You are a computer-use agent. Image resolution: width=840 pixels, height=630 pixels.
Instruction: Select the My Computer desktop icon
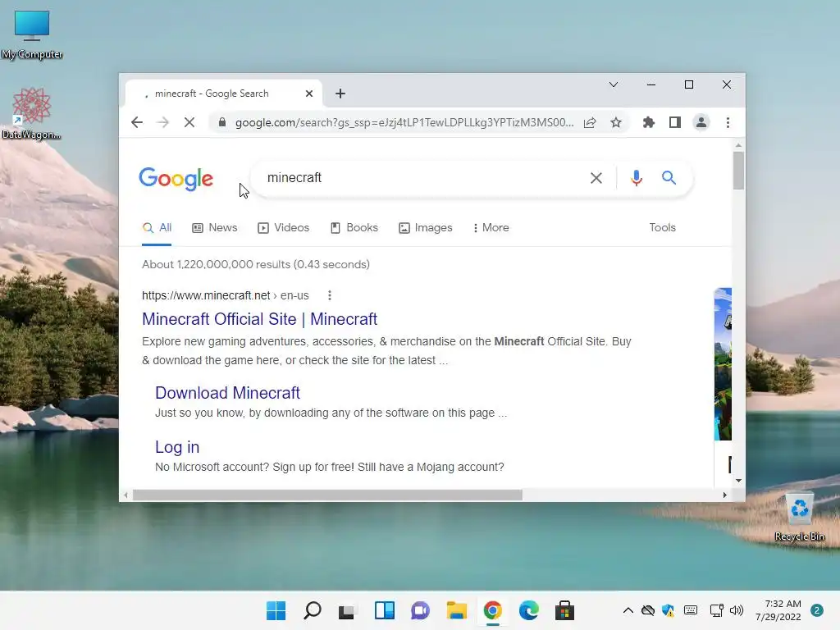[32, 35]
